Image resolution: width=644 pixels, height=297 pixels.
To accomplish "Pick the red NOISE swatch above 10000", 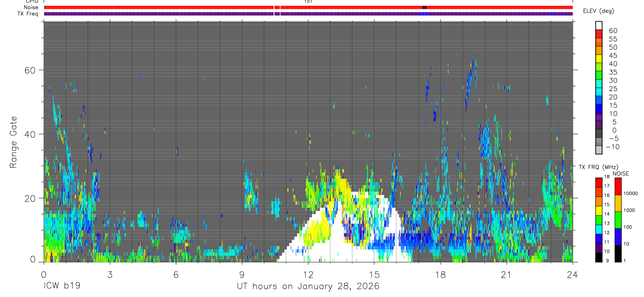I will pos(618,186).
